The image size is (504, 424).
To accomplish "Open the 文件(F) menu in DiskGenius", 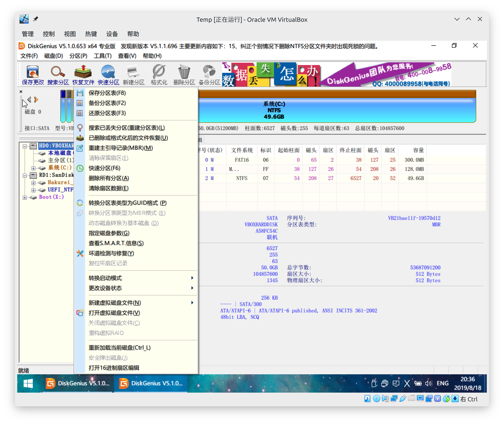I will (x=29, y=56).
